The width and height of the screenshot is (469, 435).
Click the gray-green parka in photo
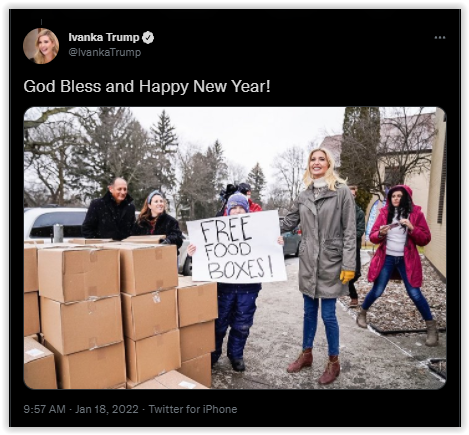click(x=319, y=240)
